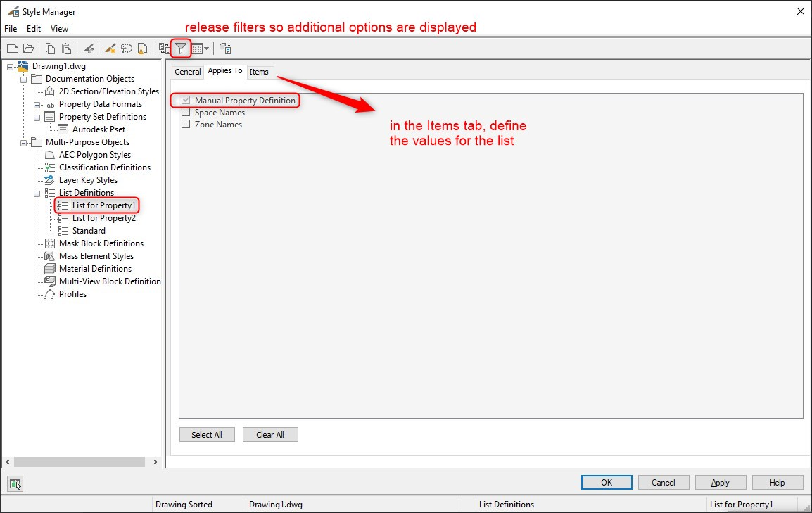This screenshot has width=812, height=513.
Task: Click 'List Definitions' in the status bar
Action: (x=507, y=504)
